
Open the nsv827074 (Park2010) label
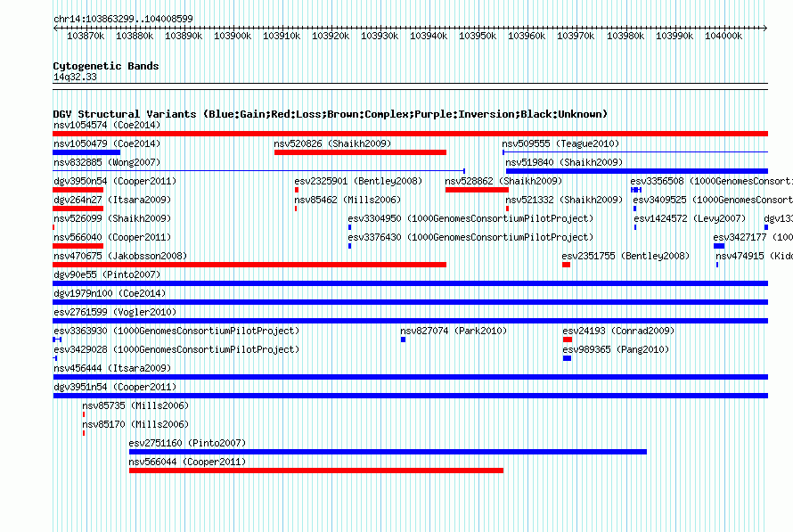[x=454, y=331]
